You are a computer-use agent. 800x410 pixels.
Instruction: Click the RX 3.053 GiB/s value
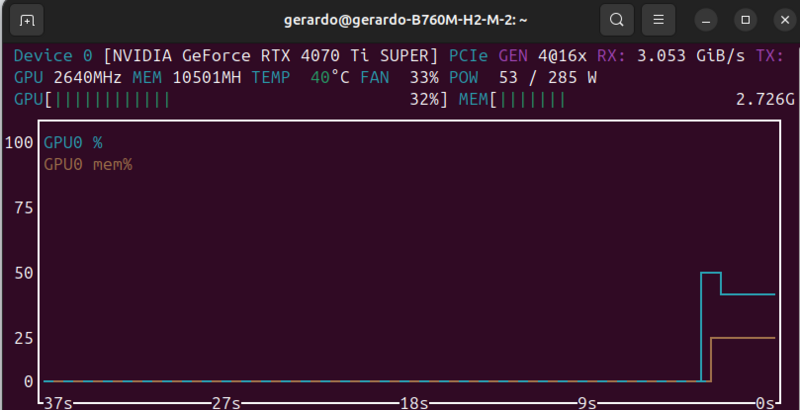pos(671,55)
